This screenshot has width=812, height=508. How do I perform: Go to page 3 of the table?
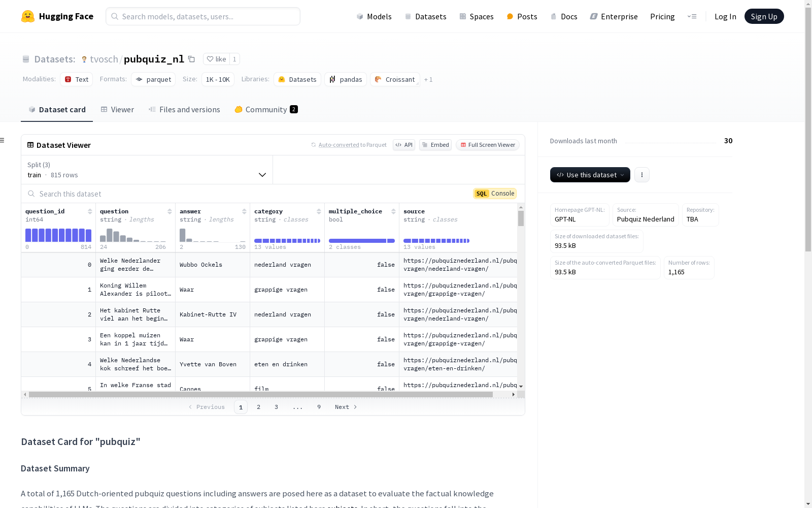tap(276, 407)
